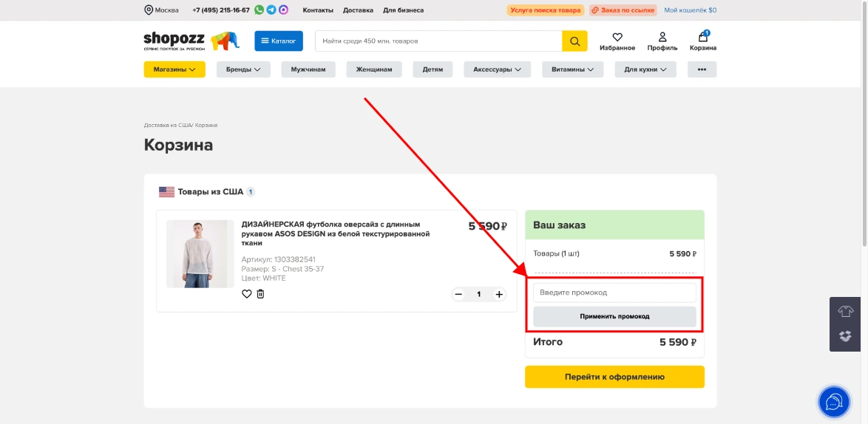This screenshot has height=424, width=868.
Task: Delete item with trash icon
Action: 260,294
